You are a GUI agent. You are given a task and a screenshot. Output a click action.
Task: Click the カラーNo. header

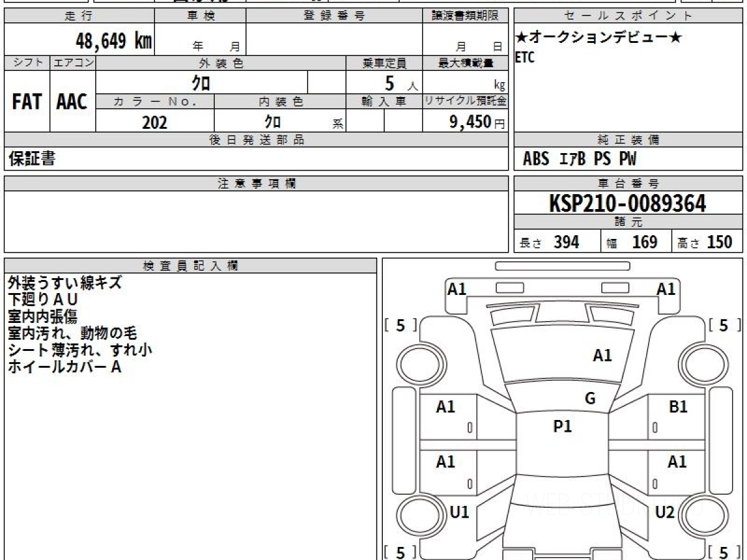[155, 101]
